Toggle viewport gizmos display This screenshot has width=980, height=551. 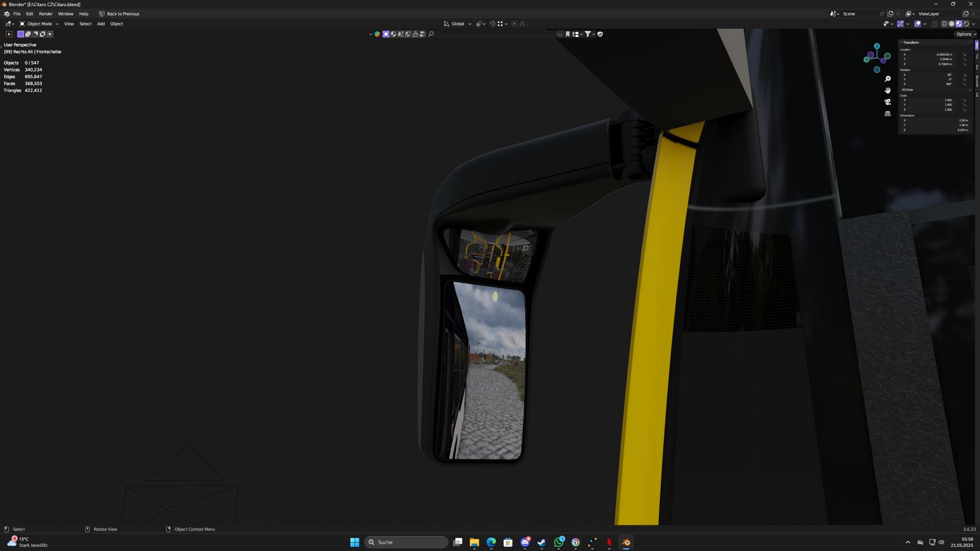tap(900, 24)
